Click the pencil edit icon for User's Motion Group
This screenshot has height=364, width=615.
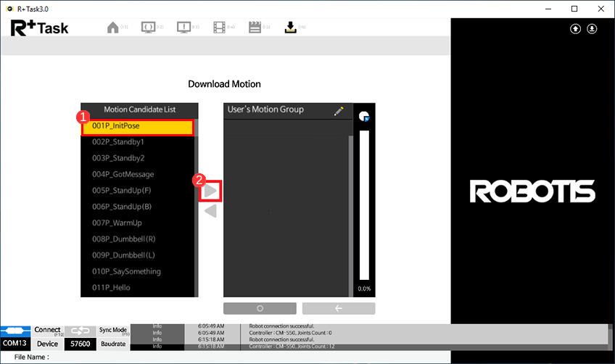point(339,111)
